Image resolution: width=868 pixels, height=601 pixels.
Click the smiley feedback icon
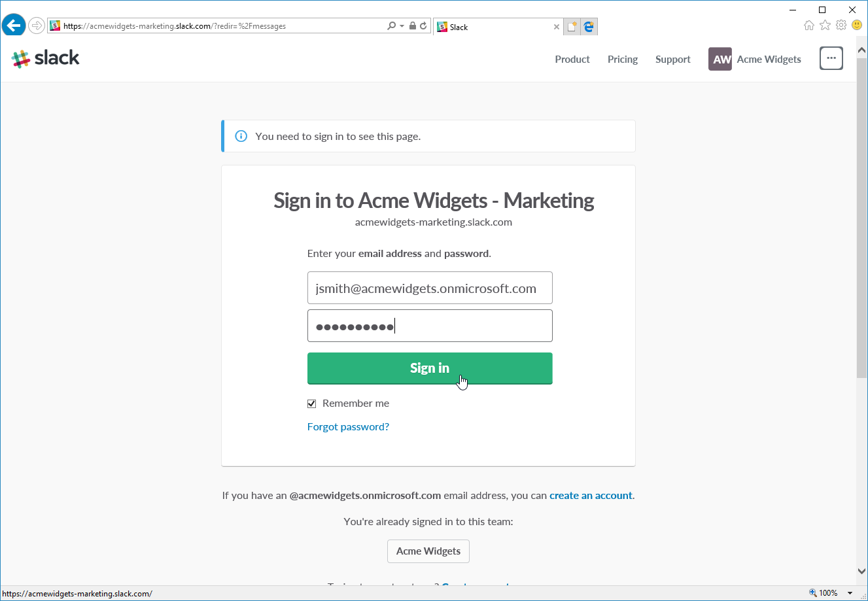pos(857,26)
